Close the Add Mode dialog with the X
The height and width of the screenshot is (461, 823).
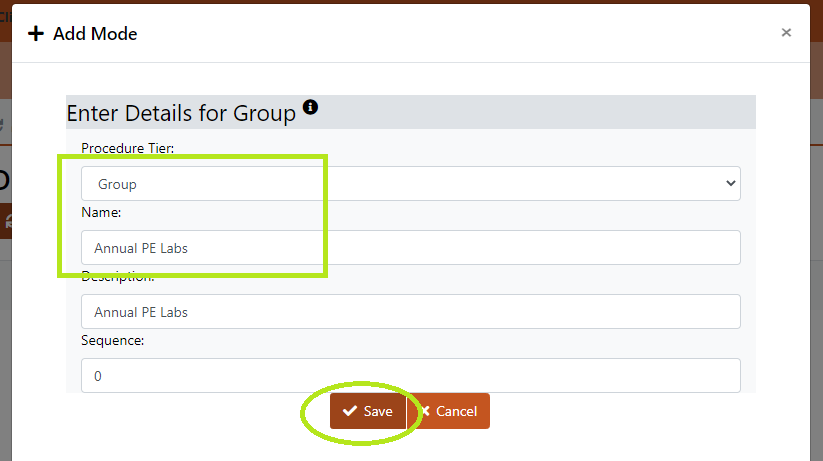(x=786, y=33)
